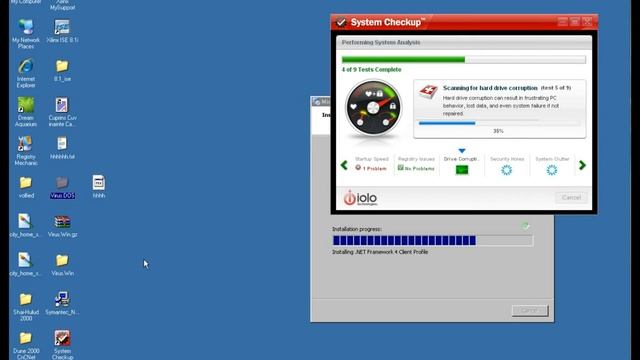Click the iolo technologies logo
The width and height of the screenshot is (640, 360).
360,198
